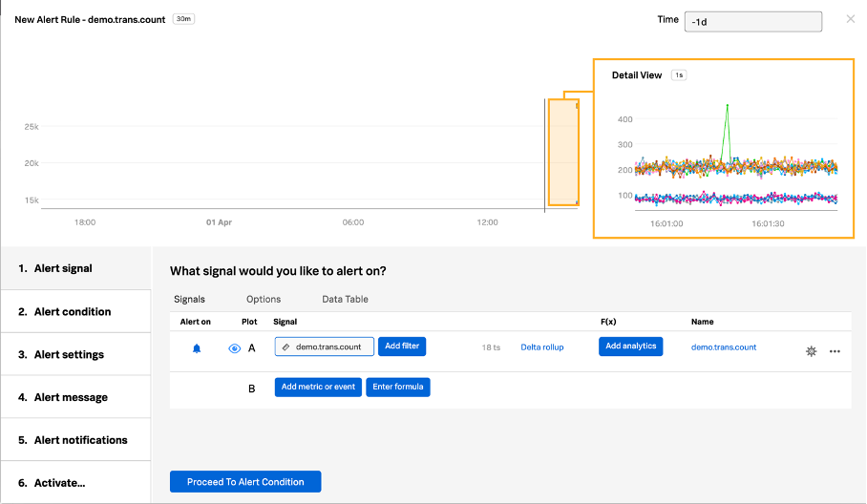
Task: Click Add metric or event for plot B
Action: (318, 387)
